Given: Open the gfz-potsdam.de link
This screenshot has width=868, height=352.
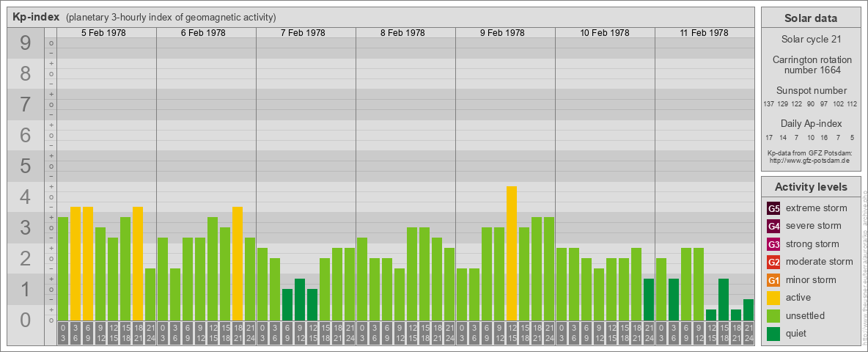Looking at the screenshot, I should coord(809,161).
